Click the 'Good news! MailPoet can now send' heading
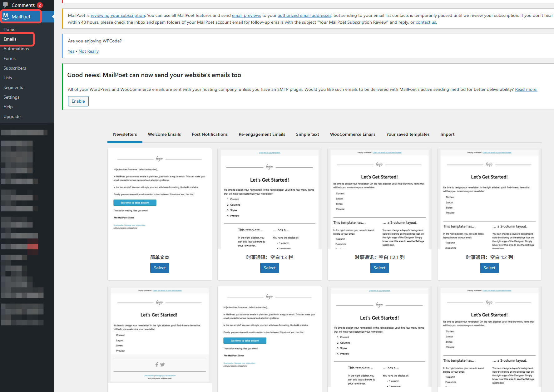 tap(154, 75)
